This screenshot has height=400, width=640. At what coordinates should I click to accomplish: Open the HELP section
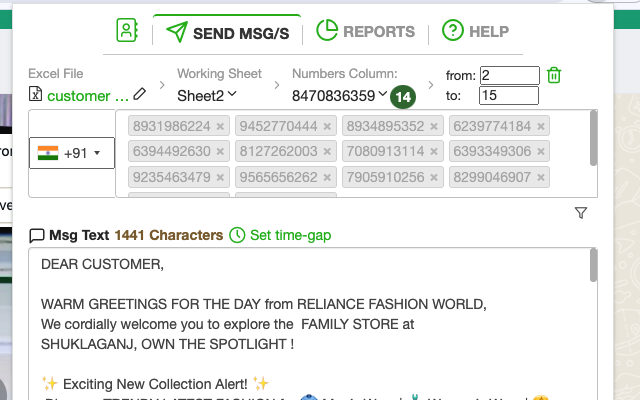[476, 32]
